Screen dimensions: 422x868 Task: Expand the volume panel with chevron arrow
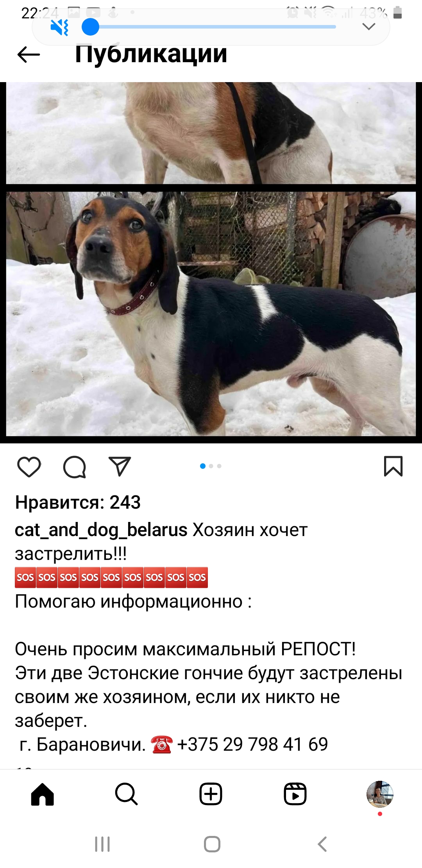coord(369,27)
